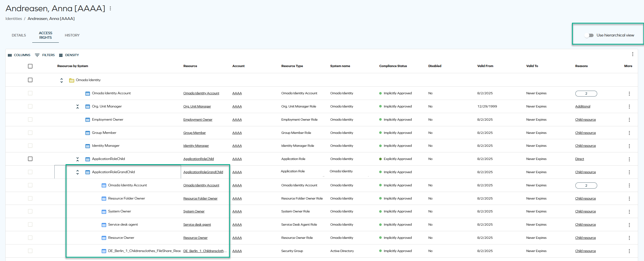Enable the Use hierarchical view toggle

(589, 35)
